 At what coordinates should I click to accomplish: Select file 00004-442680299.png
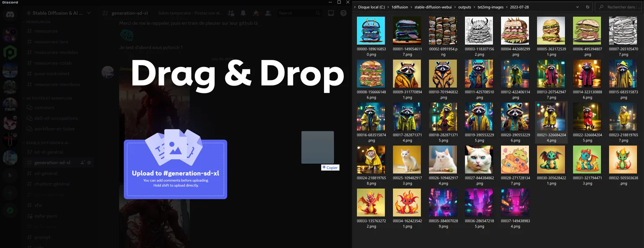click(515, 36)
